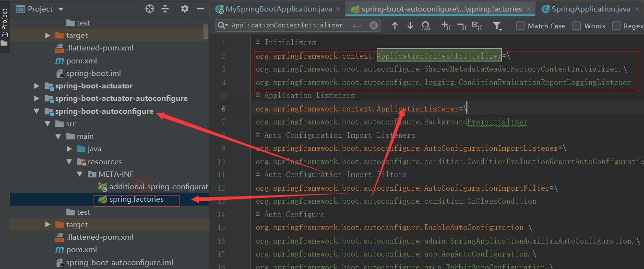Click the Project panel window icon

point(21,9)
